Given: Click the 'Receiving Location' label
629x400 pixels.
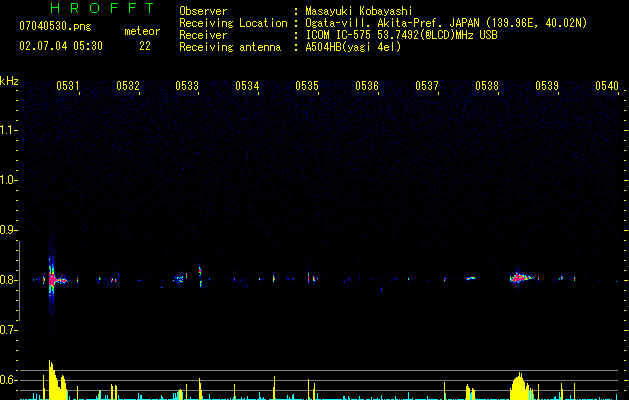Looking at the screenshot, I should click(233, 23).
